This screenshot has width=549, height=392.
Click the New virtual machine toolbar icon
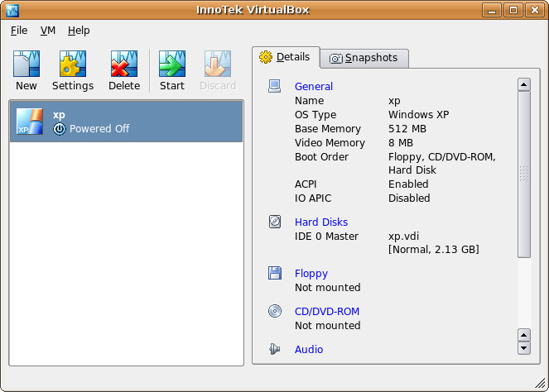point(26,64)
